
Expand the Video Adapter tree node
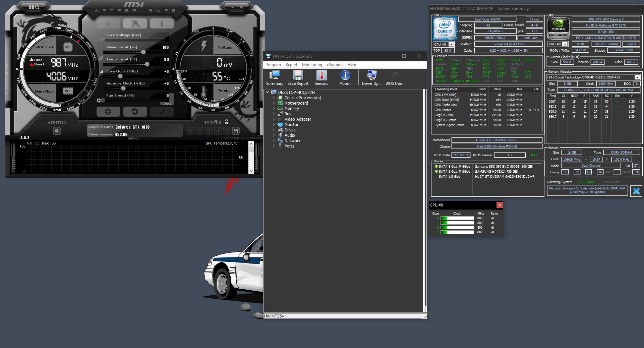pyautogui.click(x=274, y=119)
